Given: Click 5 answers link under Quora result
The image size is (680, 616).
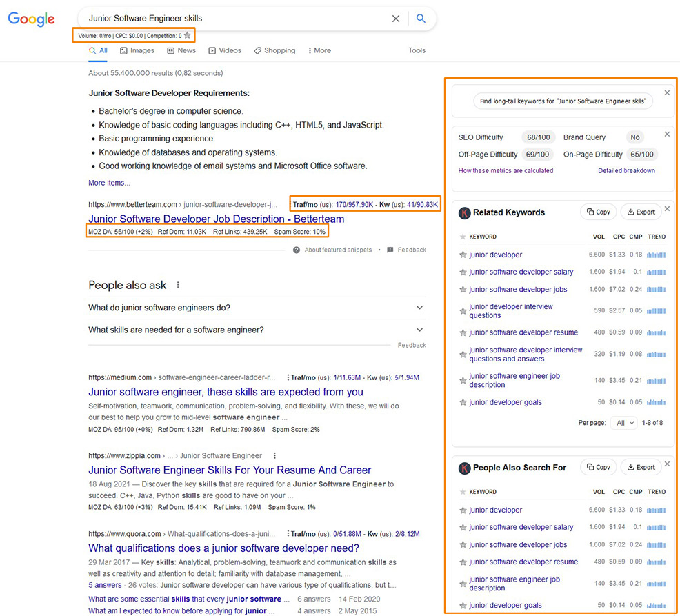Looking at the screenshot, I should (105, 585).
